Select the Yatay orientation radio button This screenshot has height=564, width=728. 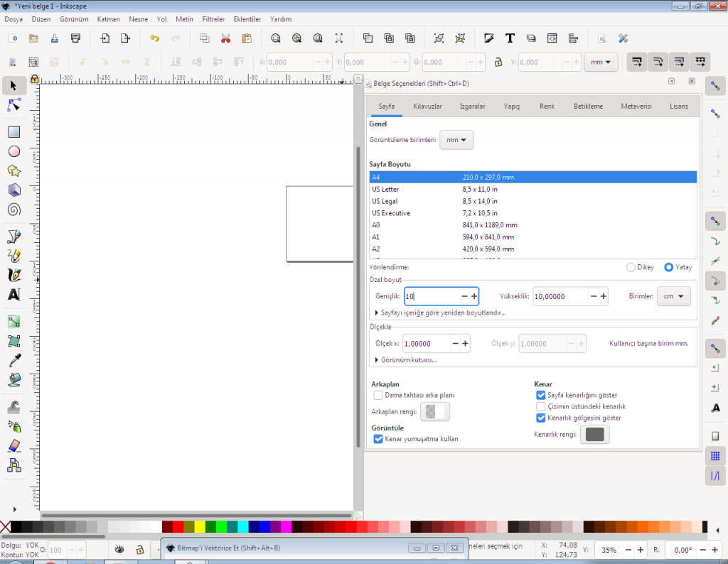[668, 267]
